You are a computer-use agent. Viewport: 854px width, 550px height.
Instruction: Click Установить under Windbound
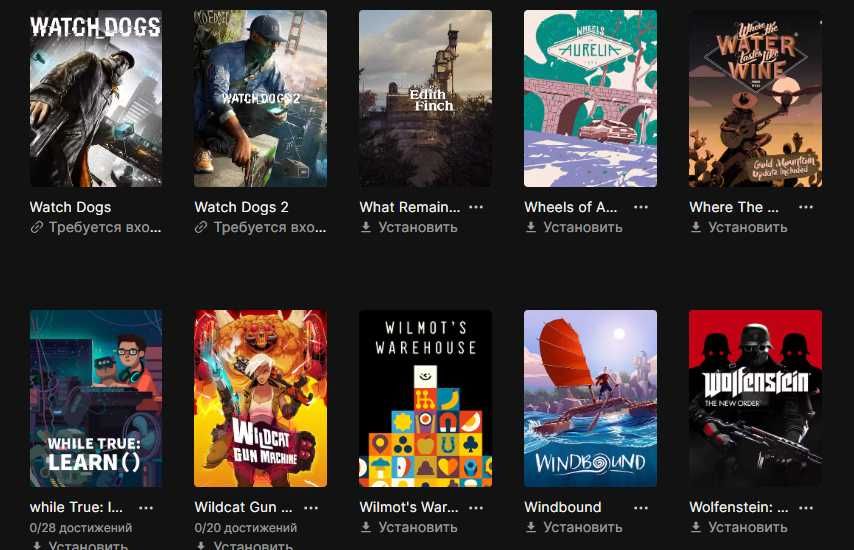[583, 527]
